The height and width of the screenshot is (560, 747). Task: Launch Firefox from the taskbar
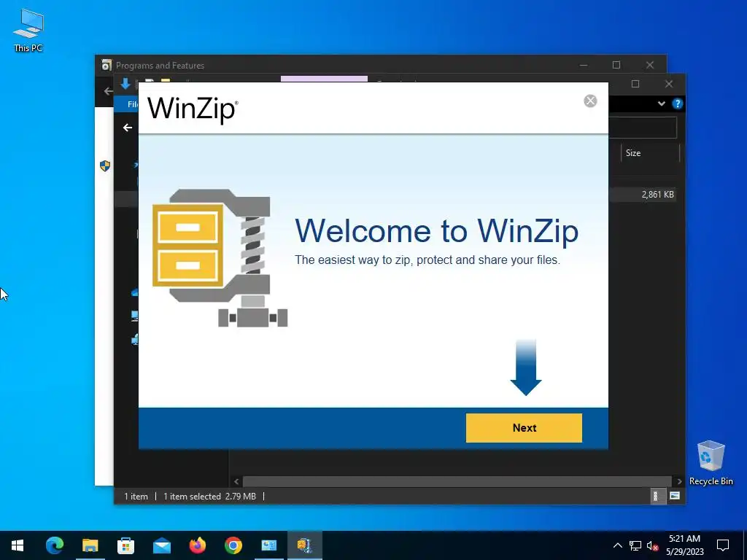[x=197, y=545]
